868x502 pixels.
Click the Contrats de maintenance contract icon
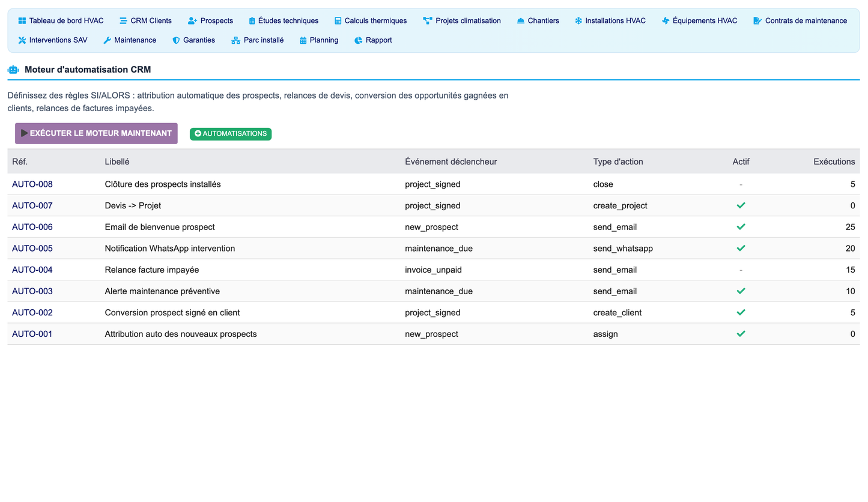point(757,21)
